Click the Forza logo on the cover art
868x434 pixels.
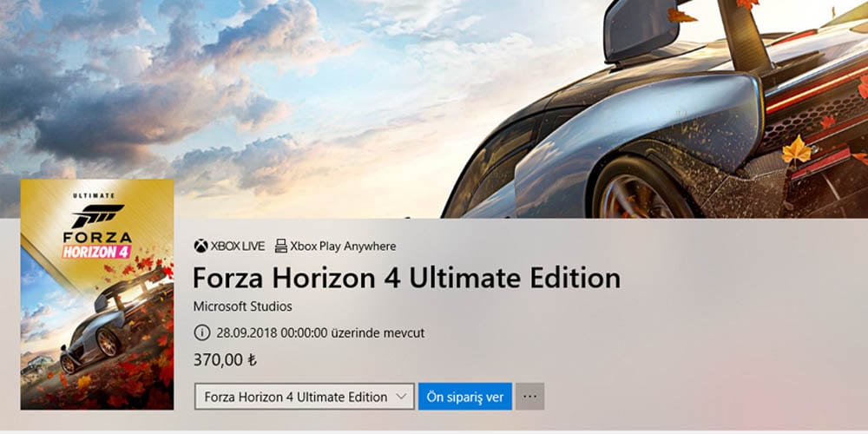[97, 216]
